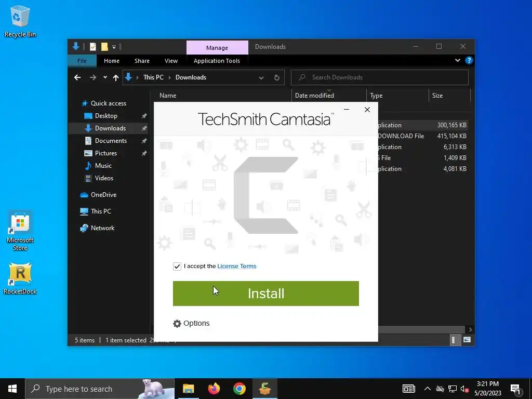
Task: Click the taskbar search box
Action: [x=100, y=389]
